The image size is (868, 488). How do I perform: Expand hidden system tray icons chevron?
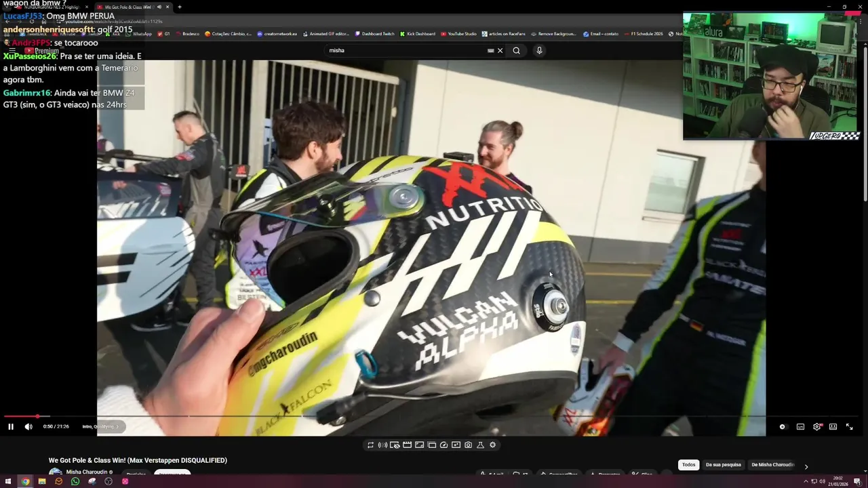tap(806, 481)
